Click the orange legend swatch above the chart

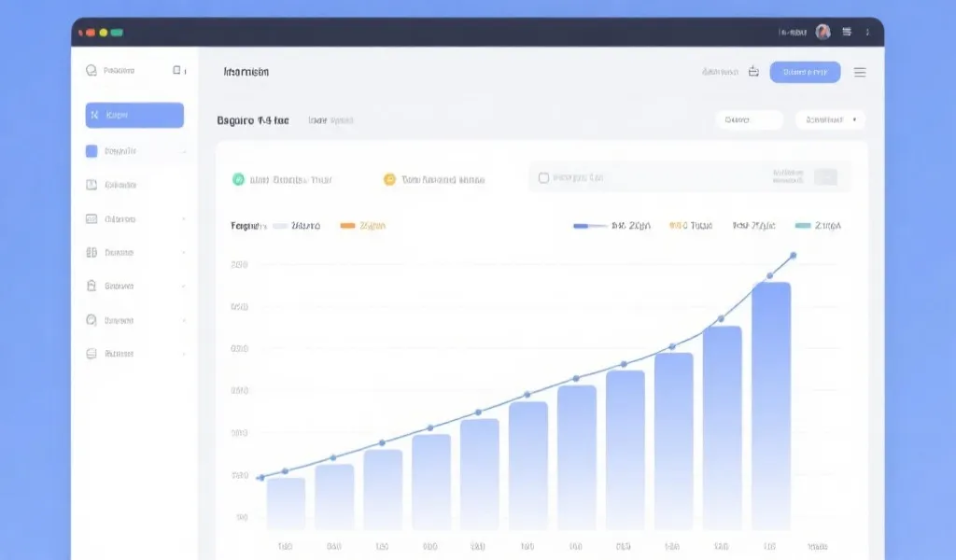[x=347, y=226]
